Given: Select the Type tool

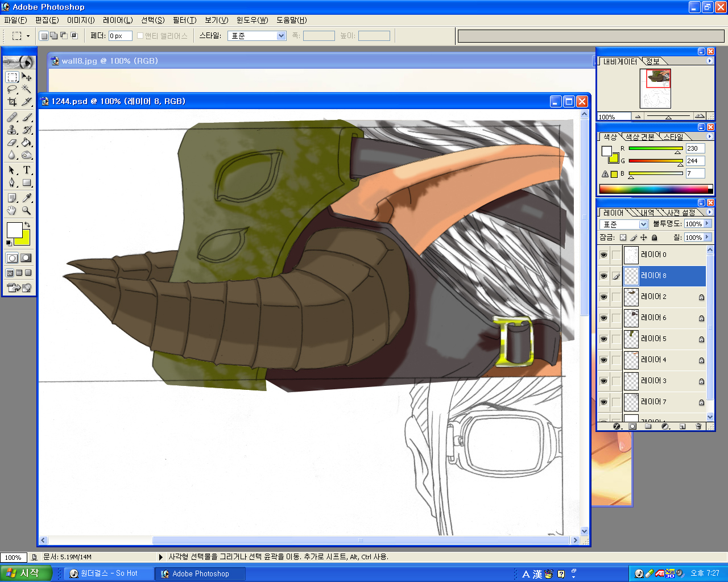Looking at the screenshot, I should [x=27, y=170].
